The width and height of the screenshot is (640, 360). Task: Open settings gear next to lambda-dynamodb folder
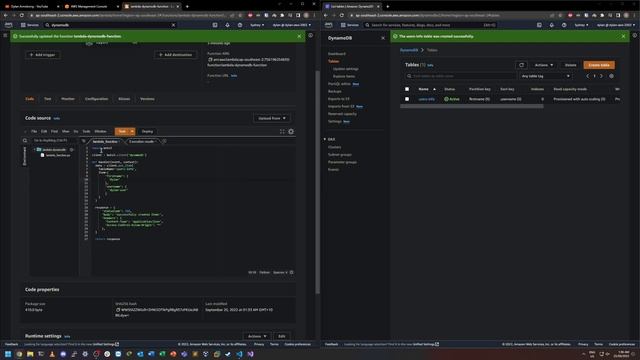click(72, 150)
